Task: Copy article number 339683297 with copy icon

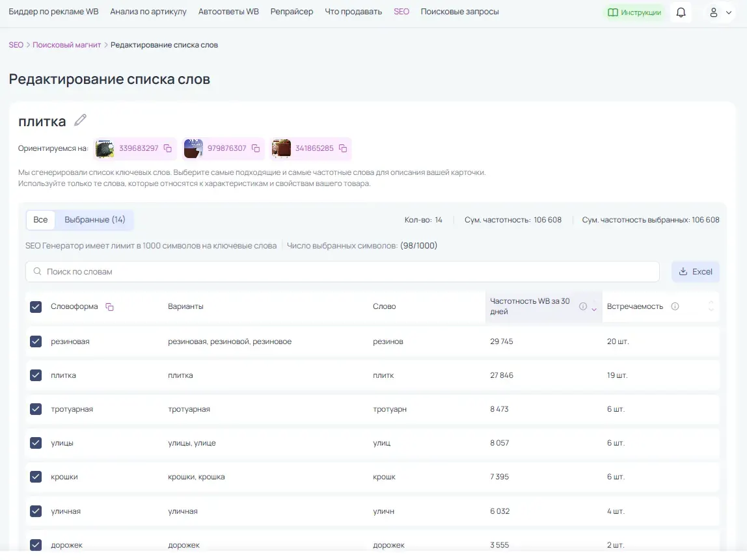Action: click(x=168, y=148)
